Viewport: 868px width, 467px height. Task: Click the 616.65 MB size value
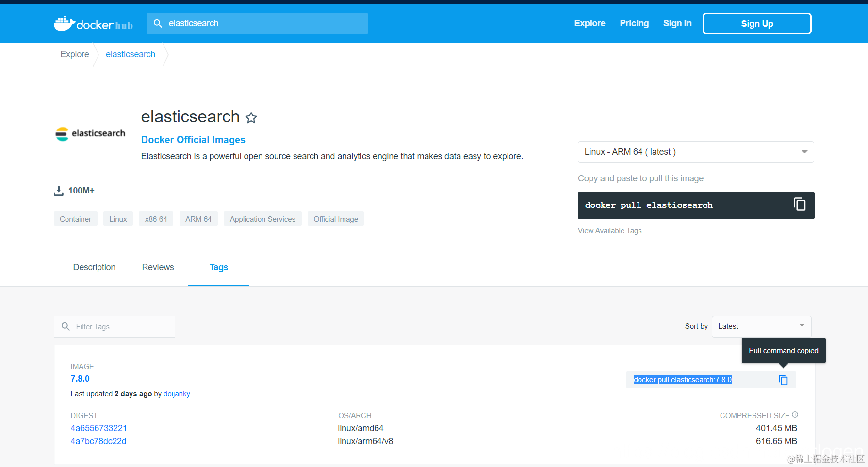click(776, 441)
